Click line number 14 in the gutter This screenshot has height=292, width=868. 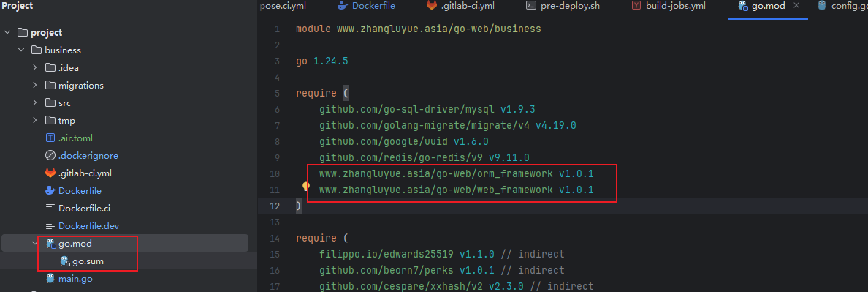tap(275, 239)
